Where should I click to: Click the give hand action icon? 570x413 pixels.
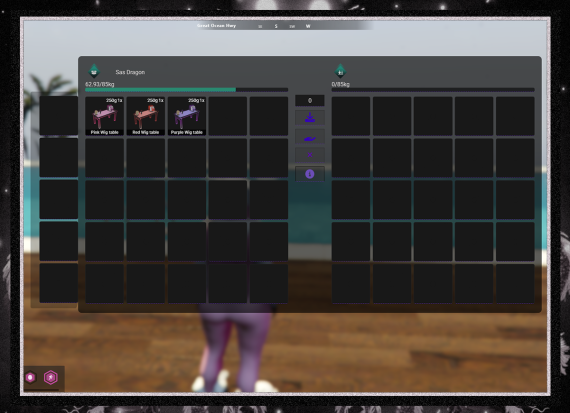pos(310,138)
